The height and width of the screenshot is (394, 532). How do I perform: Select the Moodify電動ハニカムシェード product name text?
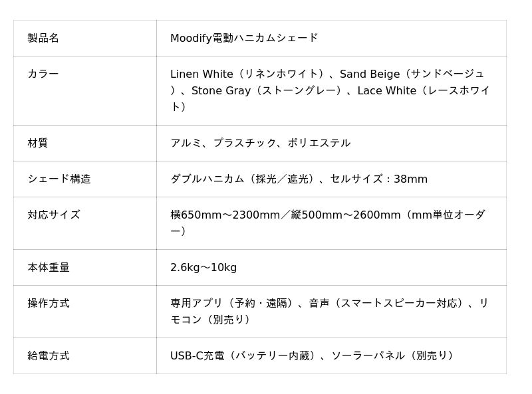point(244,38)
